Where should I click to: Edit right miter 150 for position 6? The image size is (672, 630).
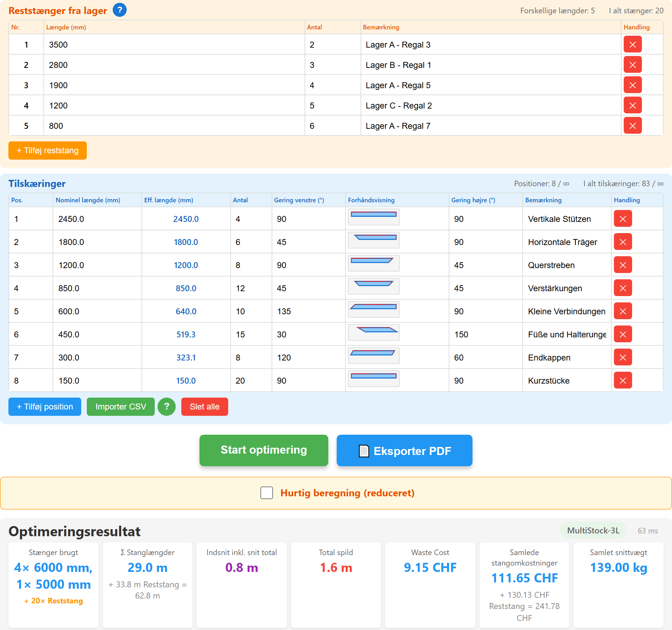coord(485,334)
